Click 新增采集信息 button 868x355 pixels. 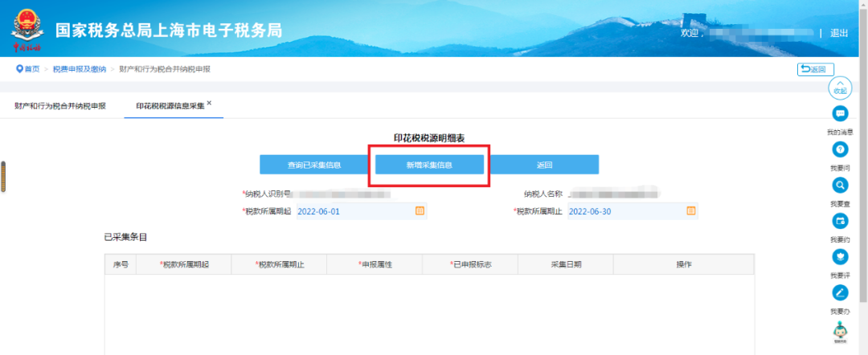tap(429, 165)
